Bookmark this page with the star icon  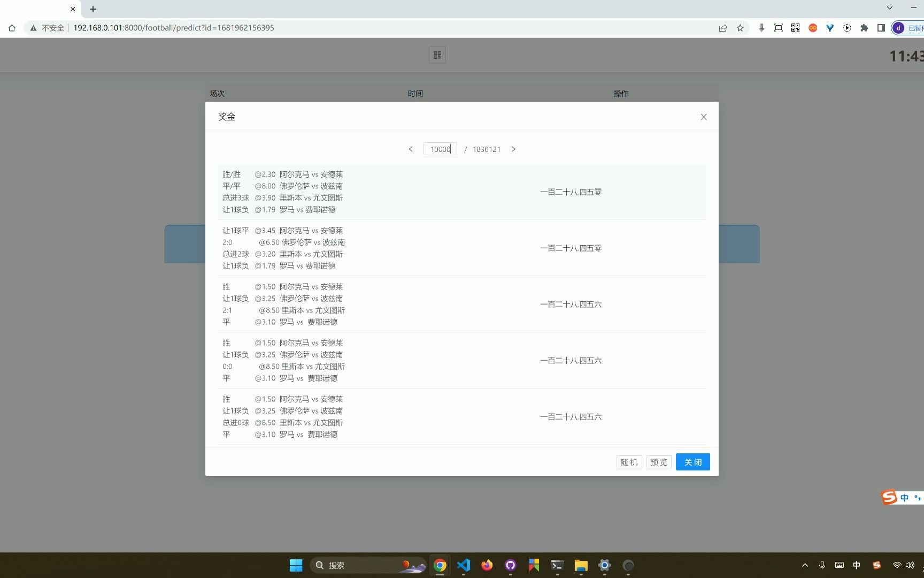(x=740, y=28)
